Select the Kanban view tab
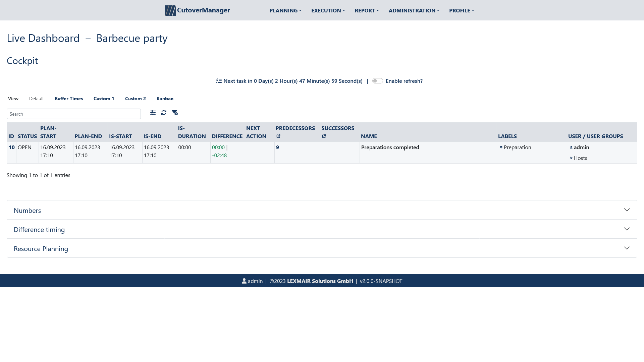This screenshot has height=362, width=644. point(165,98)
